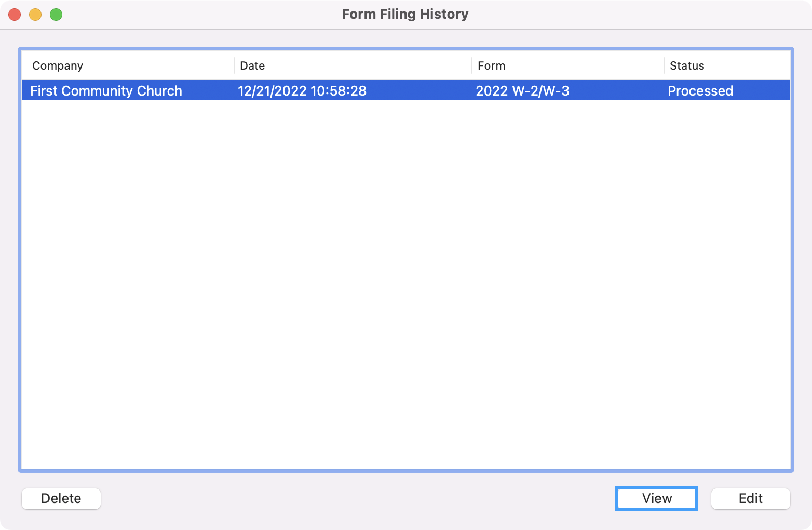Sort by the Date column header

click(x=252, y=65)
